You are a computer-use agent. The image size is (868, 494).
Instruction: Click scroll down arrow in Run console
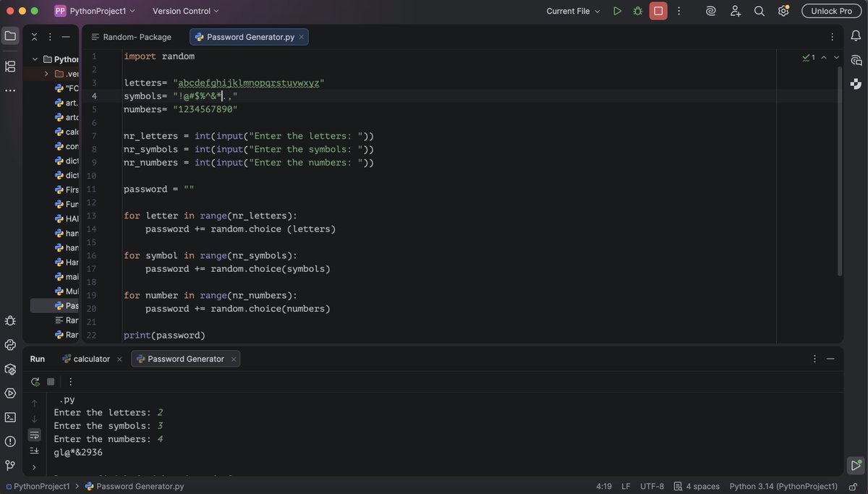tap(34, 419)
